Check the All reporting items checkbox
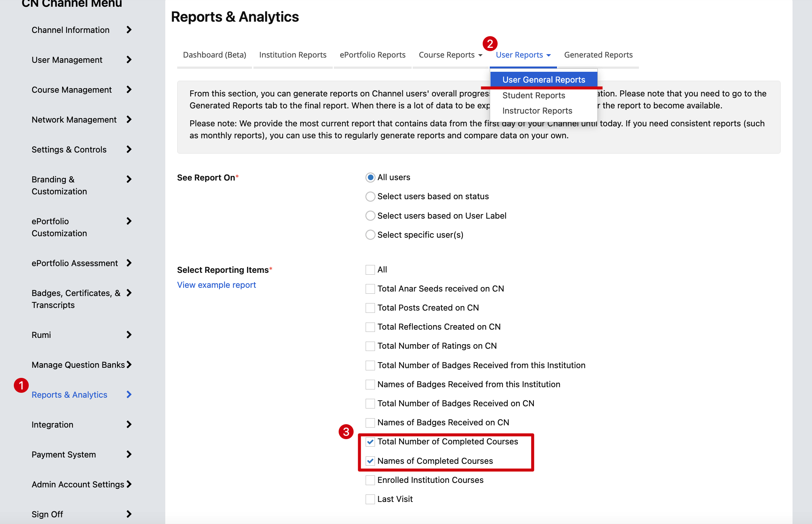The width and height of the screenshot is (812, 524). point(370,270)
